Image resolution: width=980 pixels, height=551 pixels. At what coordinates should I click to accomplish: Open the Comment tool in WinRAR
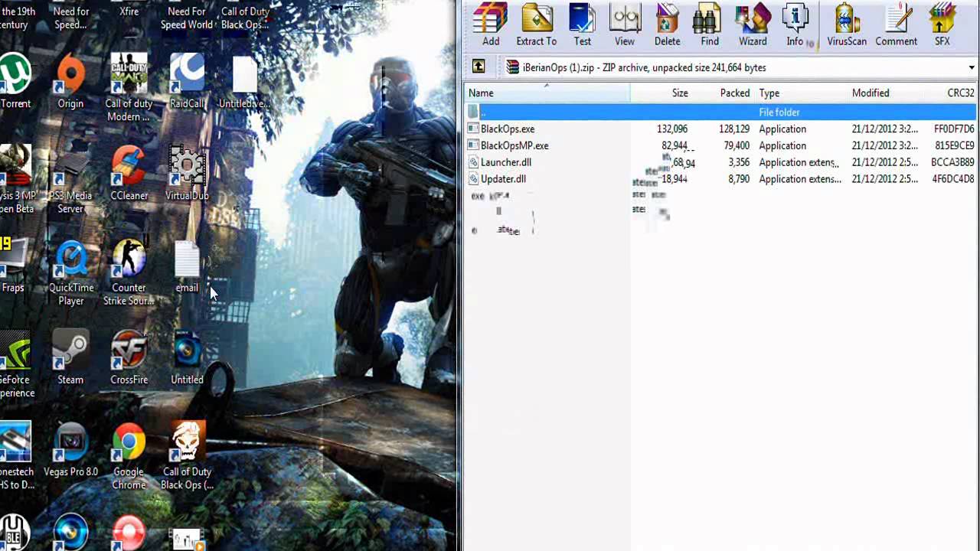click(896, 25)
